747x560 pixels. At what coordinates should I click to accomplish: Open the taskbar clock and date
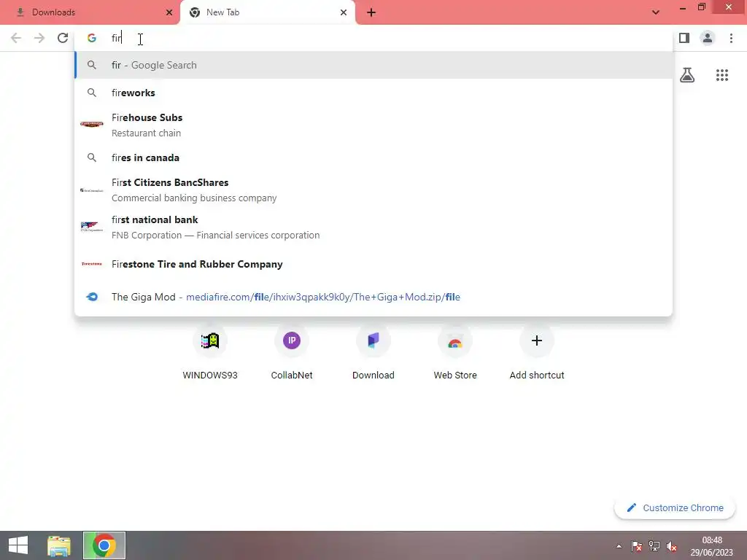[712, 546]
